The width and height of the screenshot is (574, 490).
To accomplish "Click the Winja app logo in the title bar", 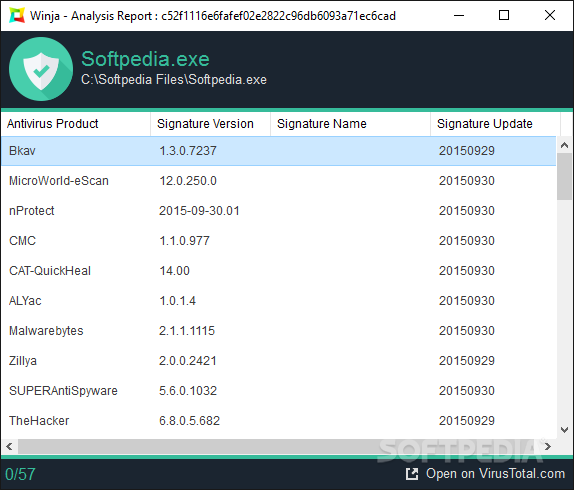I will (x=16, y=15).
